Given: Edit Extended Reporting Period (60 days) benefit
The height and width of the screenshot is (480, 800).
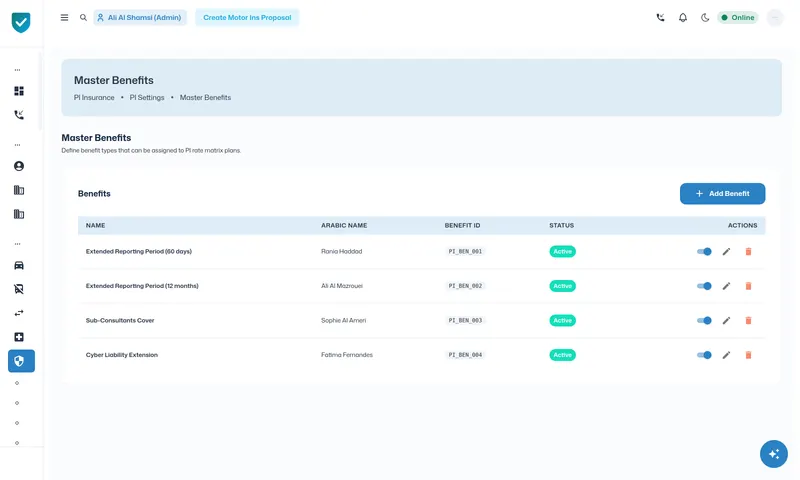Looking at the screenshot, I should coord(726,251).
